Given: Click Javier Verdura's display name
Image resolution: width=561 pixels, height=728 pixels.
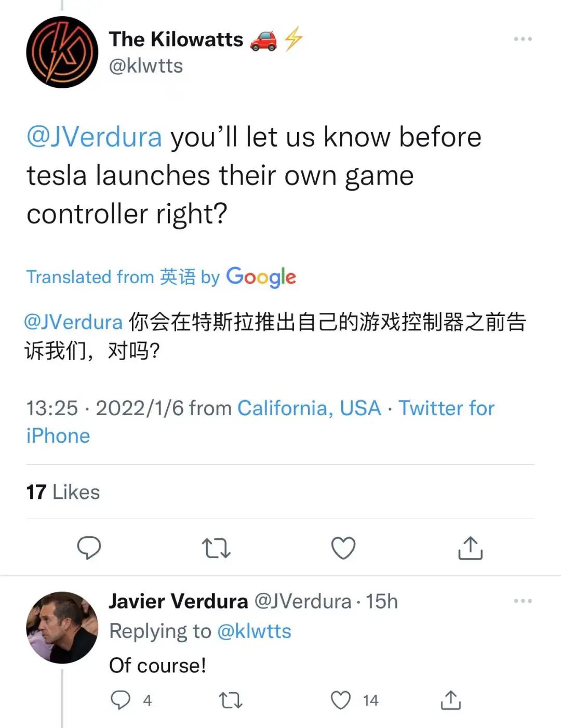Looking at the screenshot, I should (x=178, y=601).
